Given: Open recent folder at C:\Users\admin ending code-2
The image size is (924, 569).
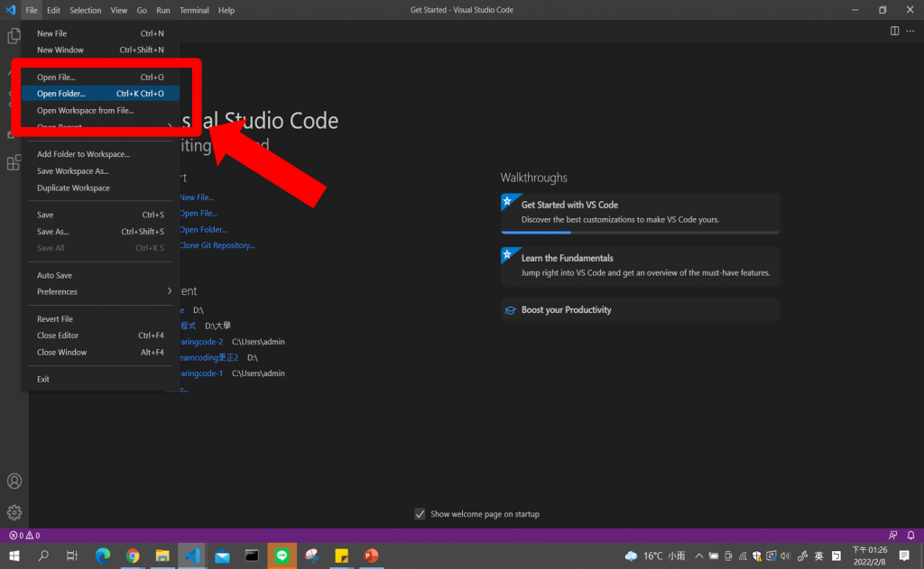Looking at the screenshot, I should click(x=201, y=342).
